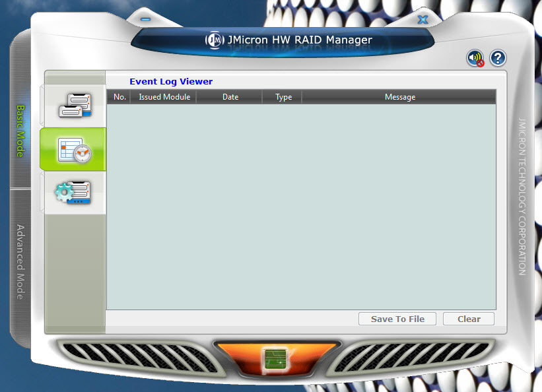
Task: Sort by Issued Module column header
Action: click(x=163, y=97)
